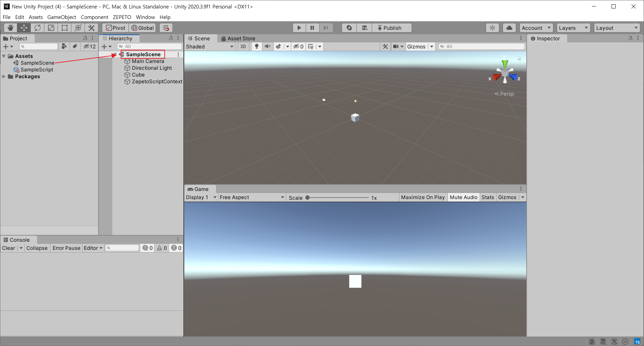The image size is (644, 346).
Task: Click the Unity Collaborate sync icon
Action: coord(492,28)
